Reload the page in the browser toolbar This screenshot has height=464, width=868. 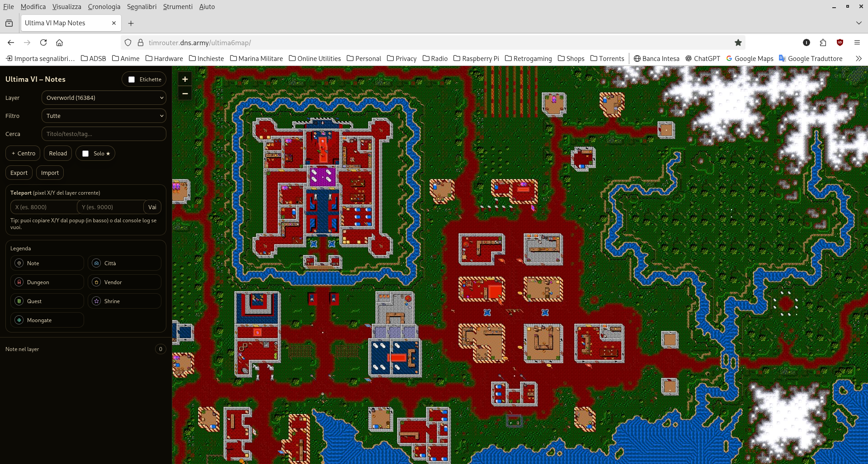(x=43, y=42)
